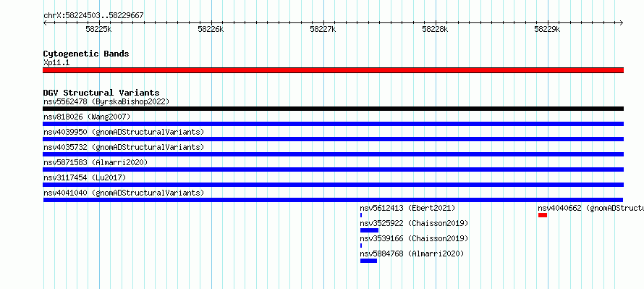
Task: Open the nsv5612413 (Ebert2021) label
Action: (407, 208)
